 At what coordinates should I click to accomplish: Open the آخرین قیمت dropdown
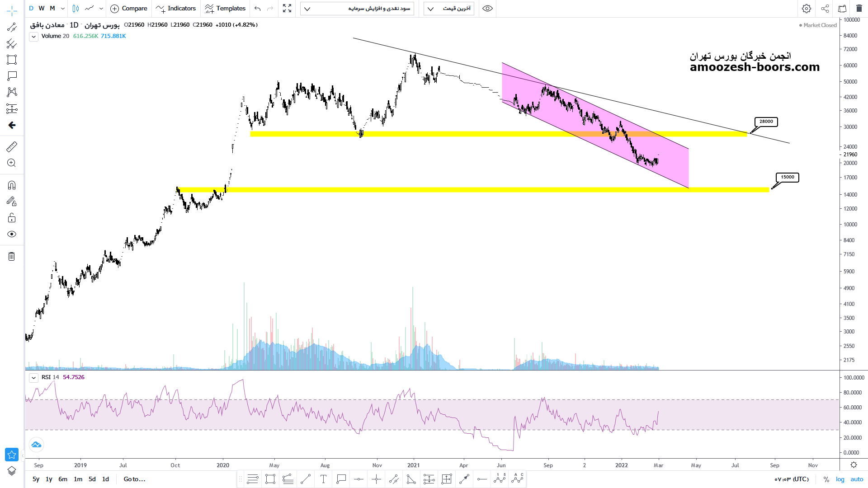448,9
